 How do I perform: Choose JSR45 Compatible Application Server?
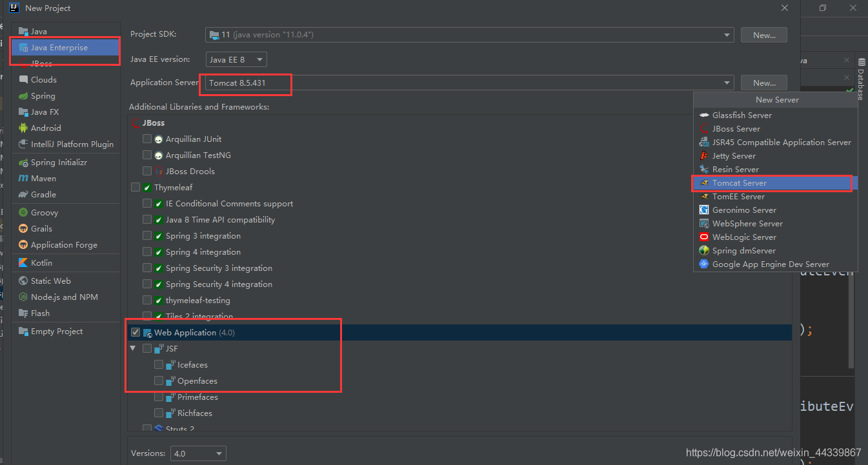775,142
